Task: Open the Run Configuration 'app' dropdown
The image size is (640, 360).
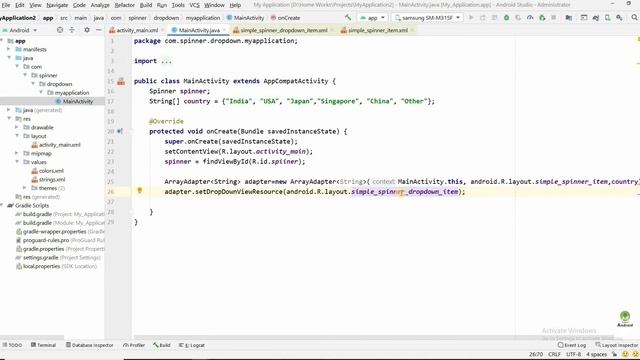Action: (373, 18)
